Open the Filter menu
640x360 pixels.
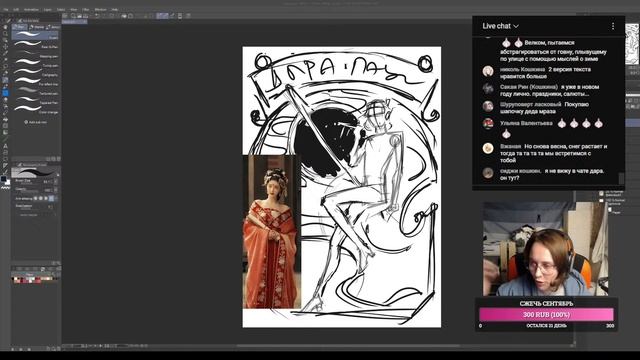click(x=86, y=9)
